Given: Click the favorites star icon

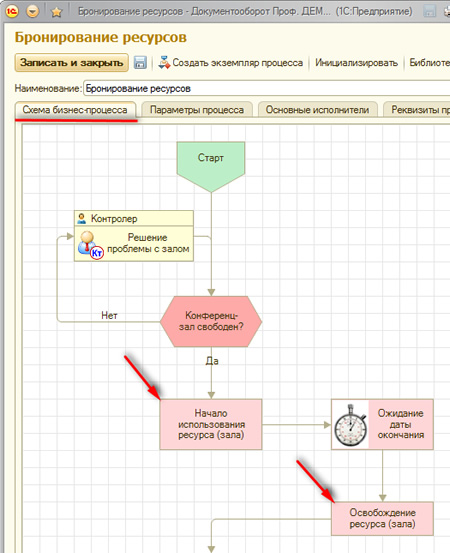Looking at the screenshot, I should coord(56,12).
